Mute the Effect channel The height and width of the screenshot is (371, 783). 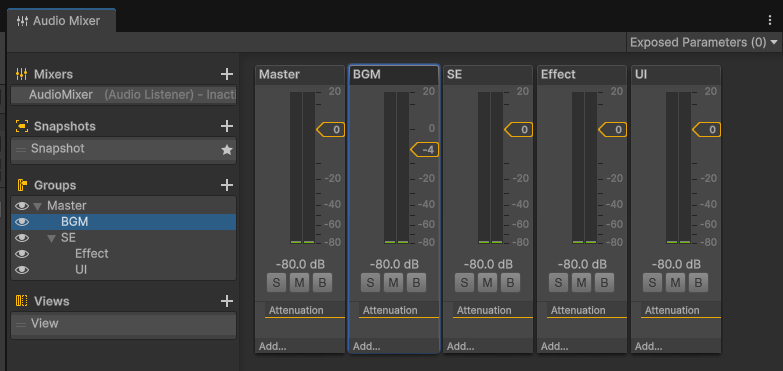click(581, 283)
